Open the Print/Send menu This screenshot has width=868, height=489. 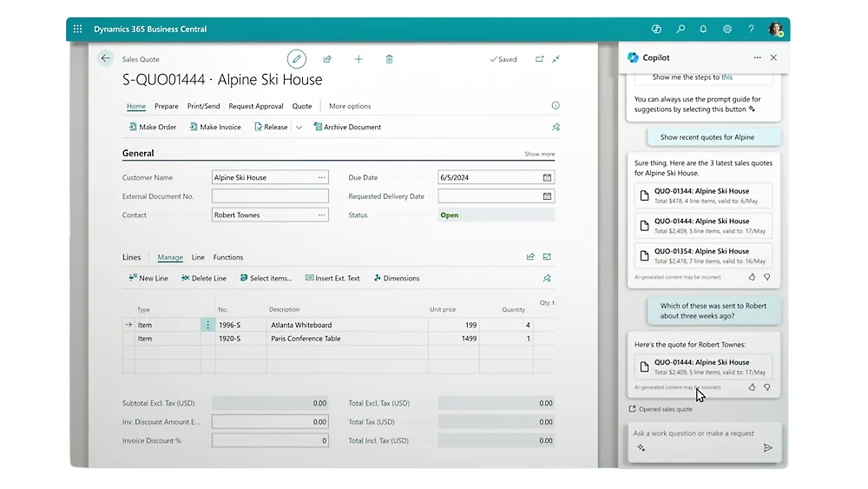coord(203,106)
